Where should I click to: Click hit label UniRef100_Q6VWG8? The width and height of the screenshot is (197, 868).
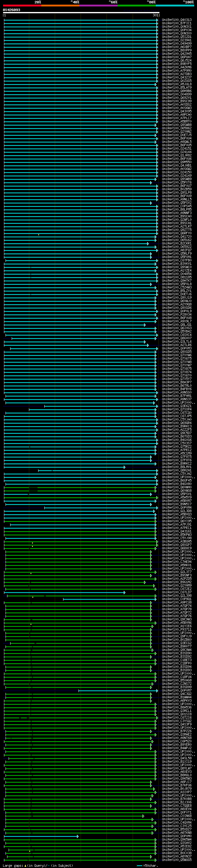click(x=176, y=491)
